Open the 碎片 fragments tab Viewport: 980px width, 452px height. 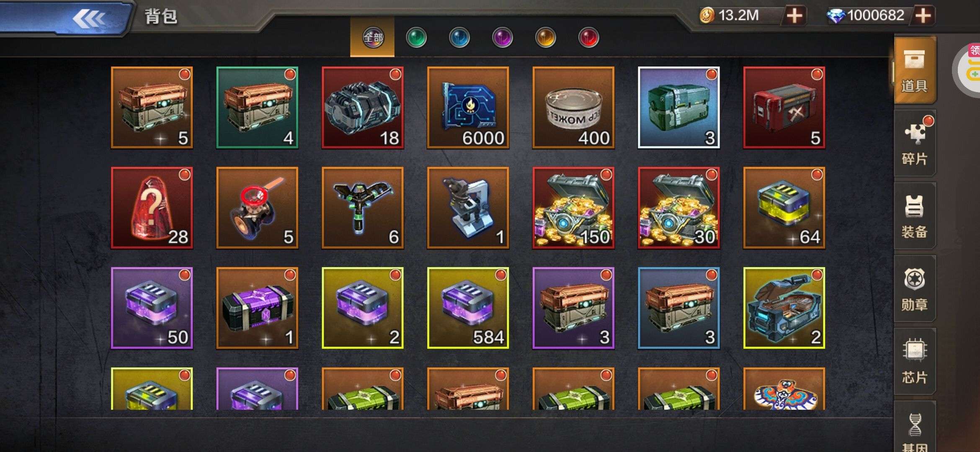coord(915,143)
